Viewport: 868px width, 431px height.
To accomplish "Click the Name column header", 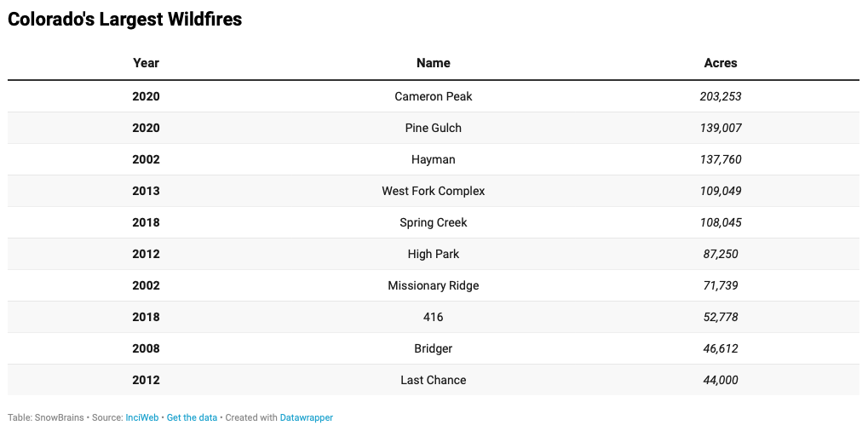I will (434, 63).
